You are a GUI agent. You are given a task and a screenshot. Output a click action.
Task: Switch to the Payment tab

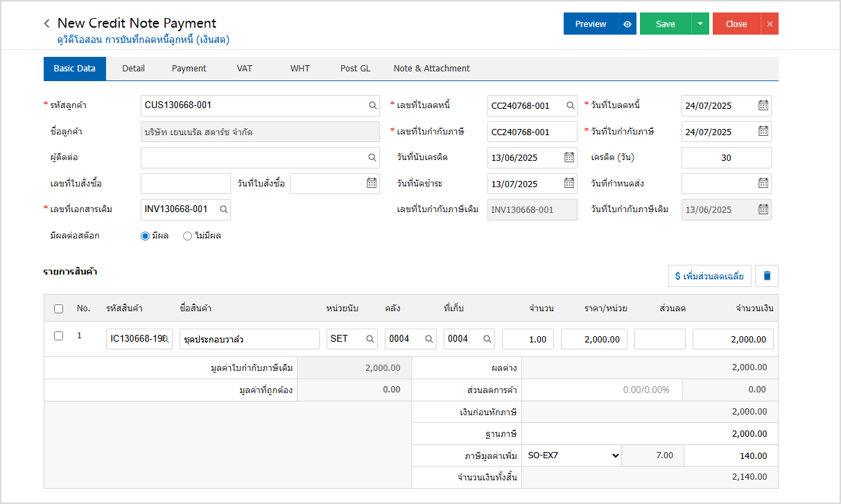coord(189,69)
